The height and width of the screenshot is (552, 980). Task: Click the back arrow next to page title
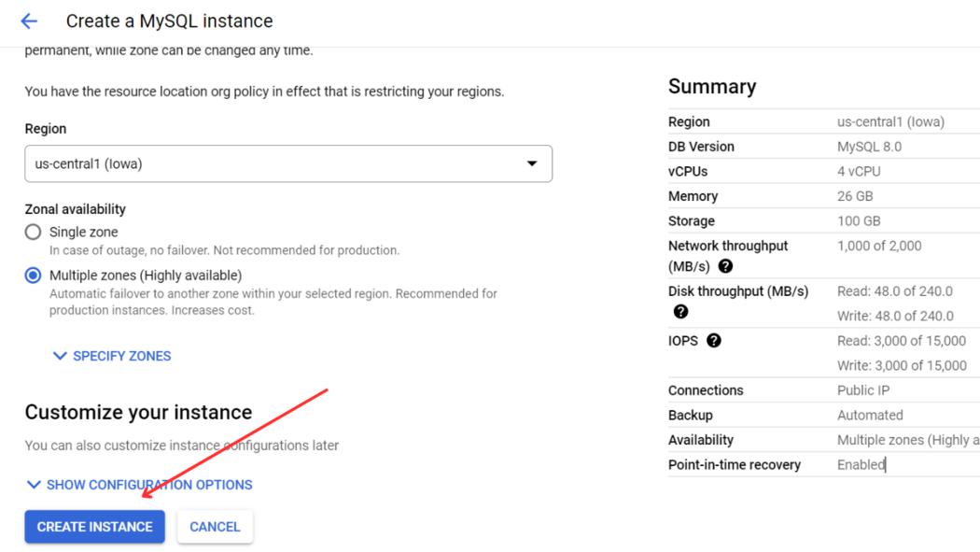(29, 21)
